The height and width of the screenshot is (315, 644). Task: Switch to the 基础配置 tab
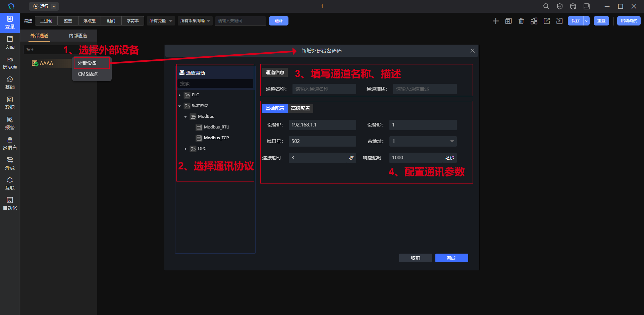click(275, 108)
